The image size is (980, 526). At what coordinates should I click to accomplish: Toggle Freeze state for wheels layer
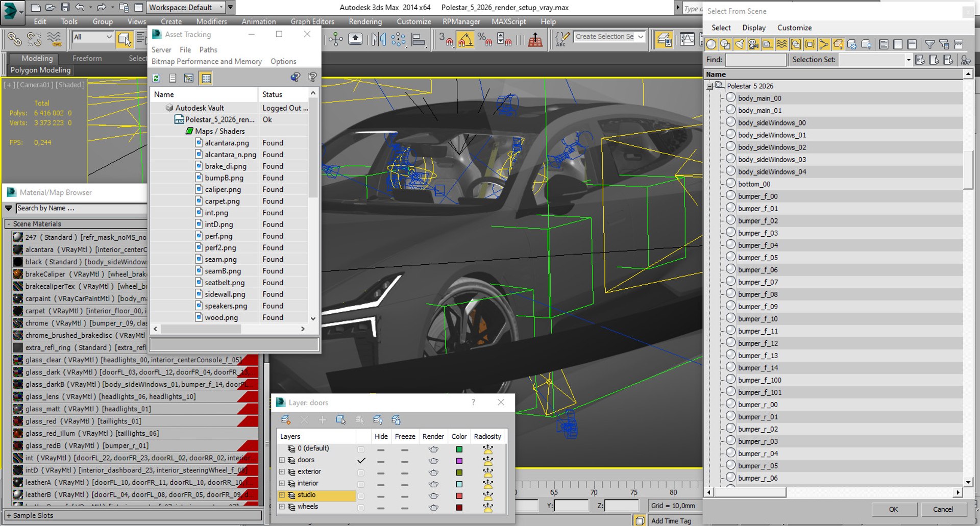pos(405,508)
